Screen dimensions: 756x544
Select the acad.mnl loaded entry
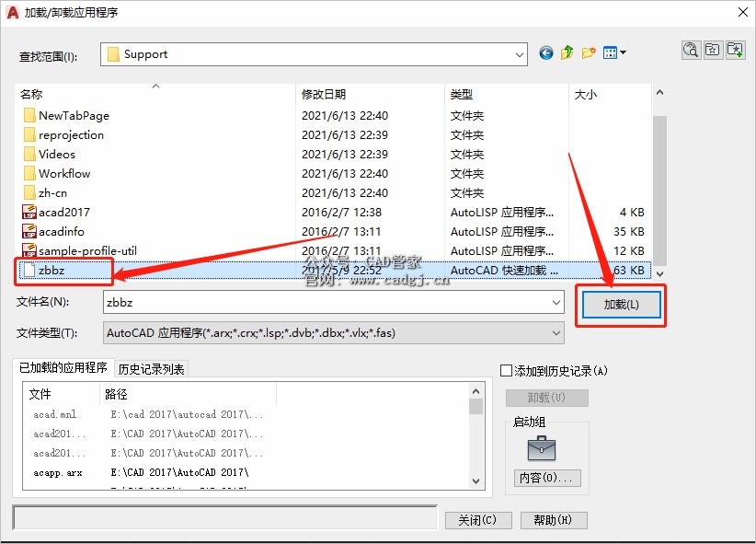[54, 414]
